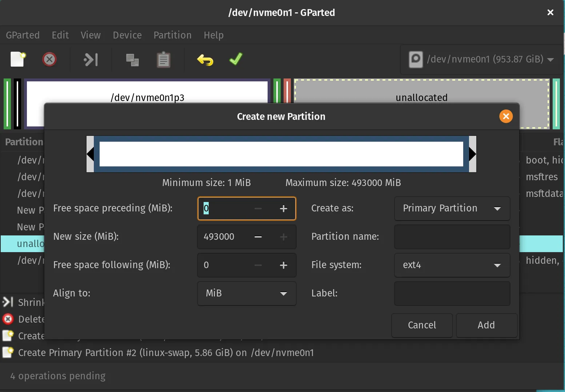This screenshot has height=392, width=565.
Task: Close the GParted main window
Action: 550,13
